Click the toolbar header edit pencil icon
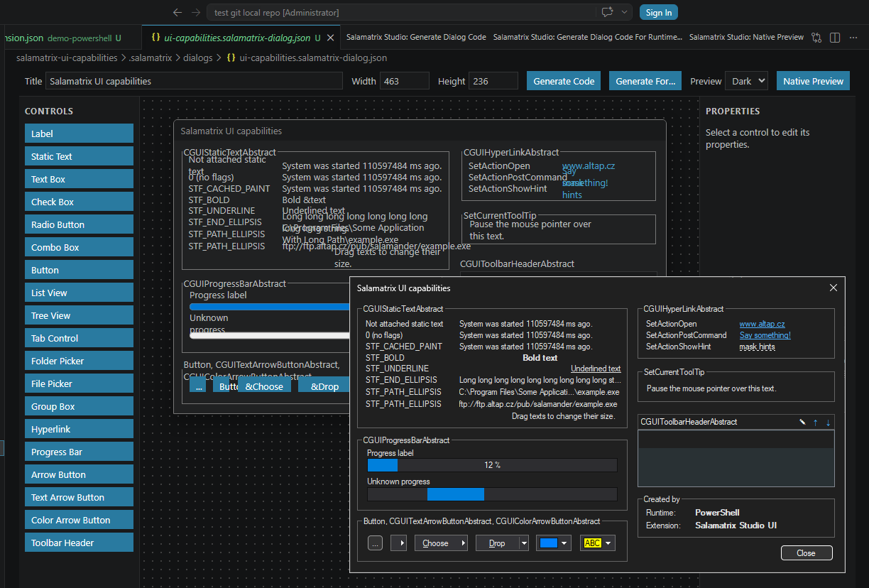The height and width of the screenshot is (588, 869). pyautogui.click(x=802, y=422)
